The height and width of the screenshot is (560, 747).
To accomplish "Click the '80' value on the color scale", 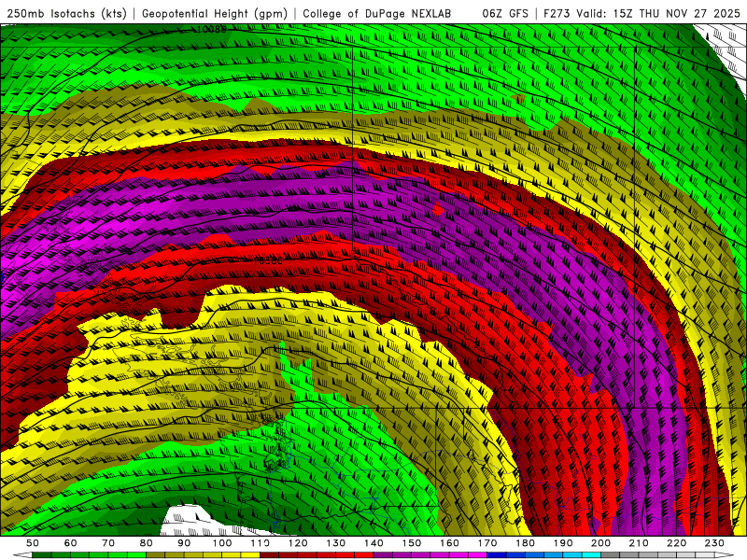I will coord(147,543).
